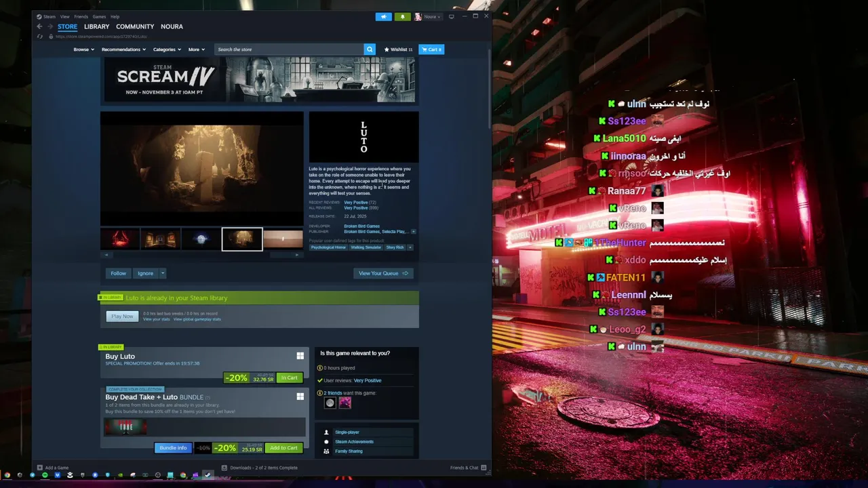Click the Single-player feature icon

pyautogui.click(x=326, y=432)
